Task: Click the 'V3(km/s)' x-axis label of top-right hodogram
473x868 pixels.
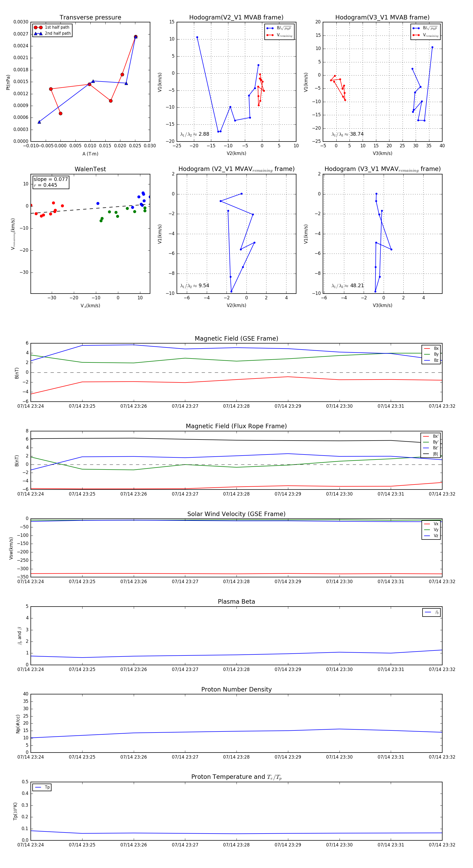Action: pos(382,154)
